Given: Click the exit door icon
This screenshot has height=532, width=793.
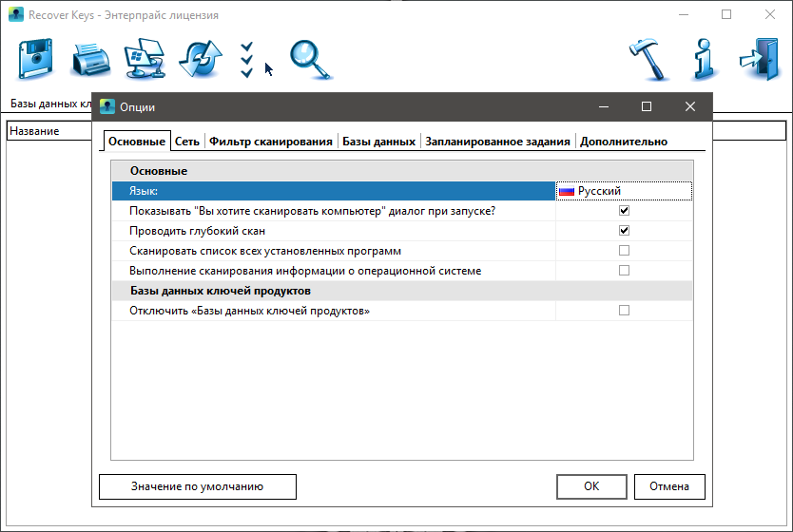Looking at the screenshot, I should (759, 59).
